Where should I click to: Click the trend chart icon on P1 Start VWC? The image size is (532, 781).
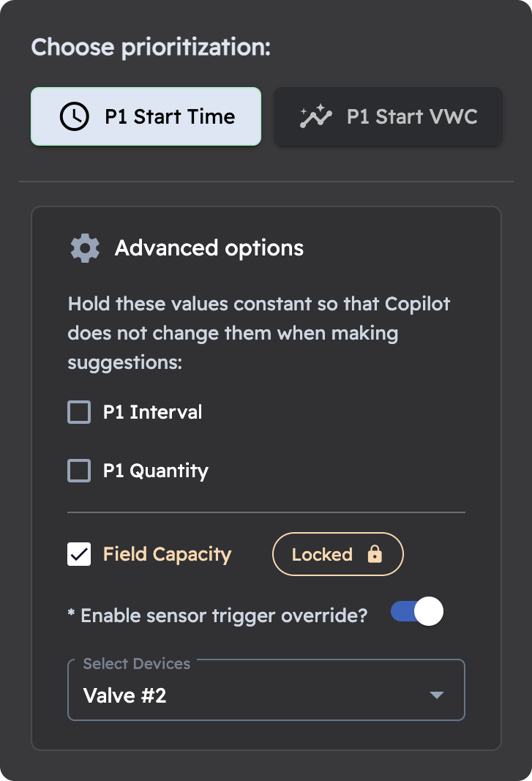tap(316, 117)
